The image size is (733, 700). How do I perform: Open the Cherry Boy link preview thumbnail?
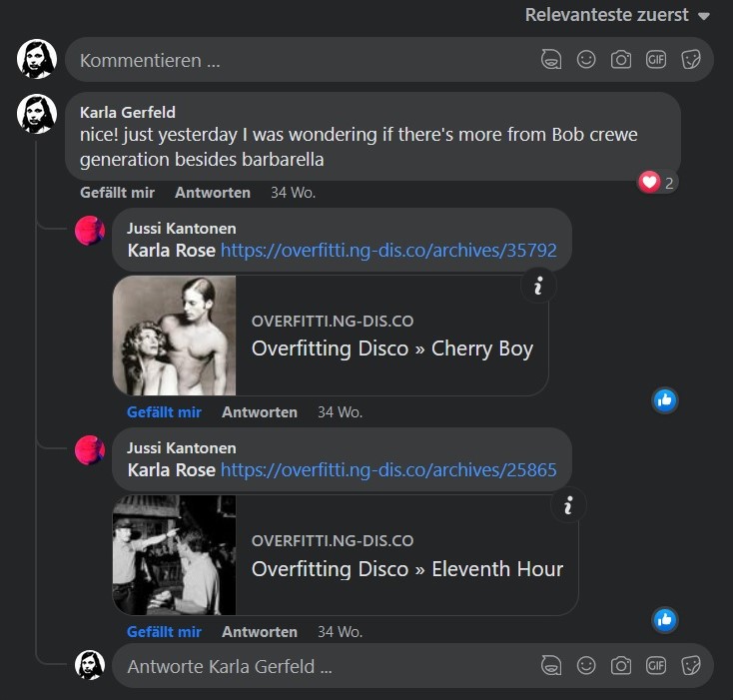point(175,336)
